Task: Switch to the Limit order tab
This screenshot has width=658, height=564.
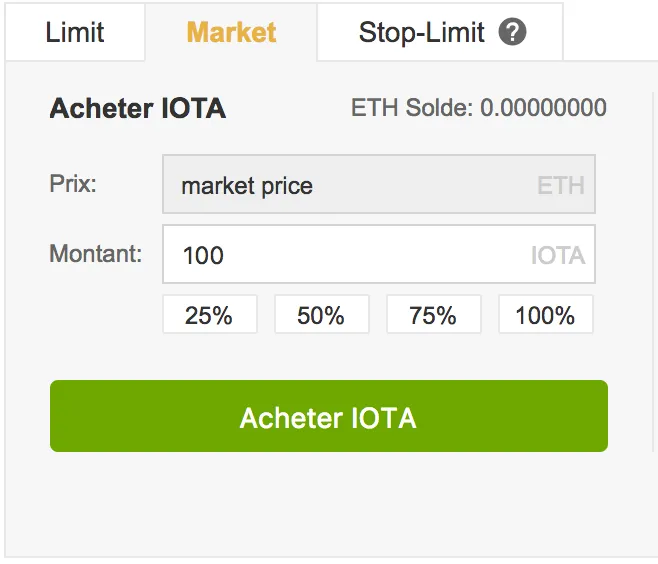Action: pos(75,32)
